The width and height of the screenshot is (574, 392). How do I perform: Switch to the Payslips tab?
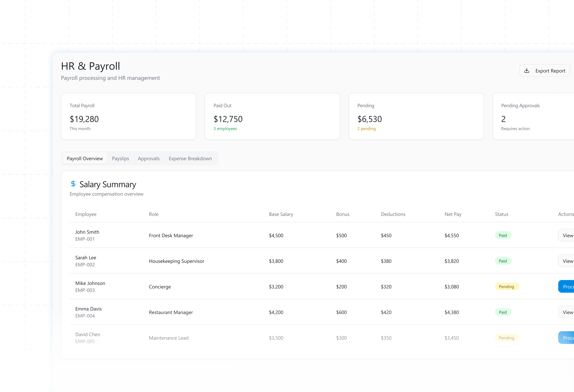pyautogui.click(x=120, y=159)
